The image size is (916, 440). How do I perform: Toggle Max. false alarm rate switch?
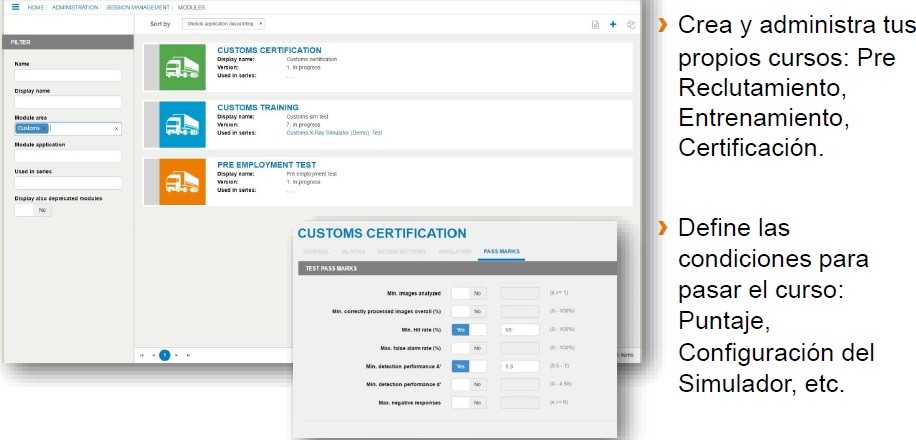pyautogui.click(x=469, y=348)
